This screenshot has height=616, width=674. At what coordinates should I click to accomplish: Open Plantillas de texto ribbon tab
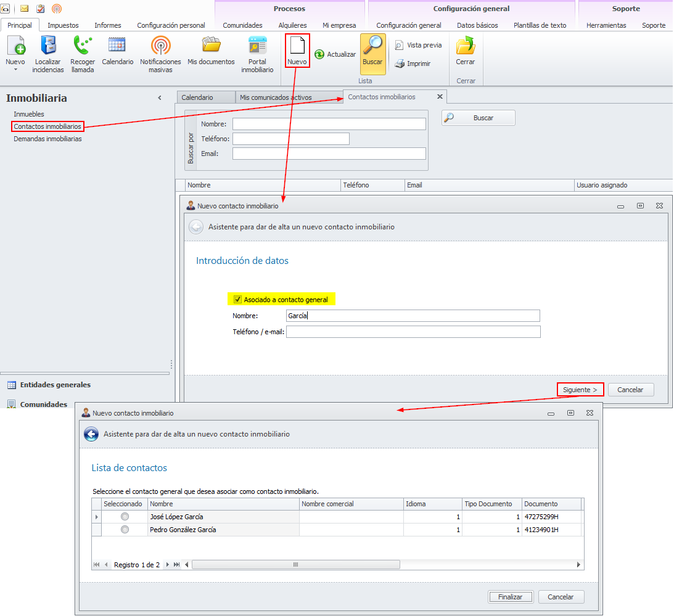pos(540,25)
